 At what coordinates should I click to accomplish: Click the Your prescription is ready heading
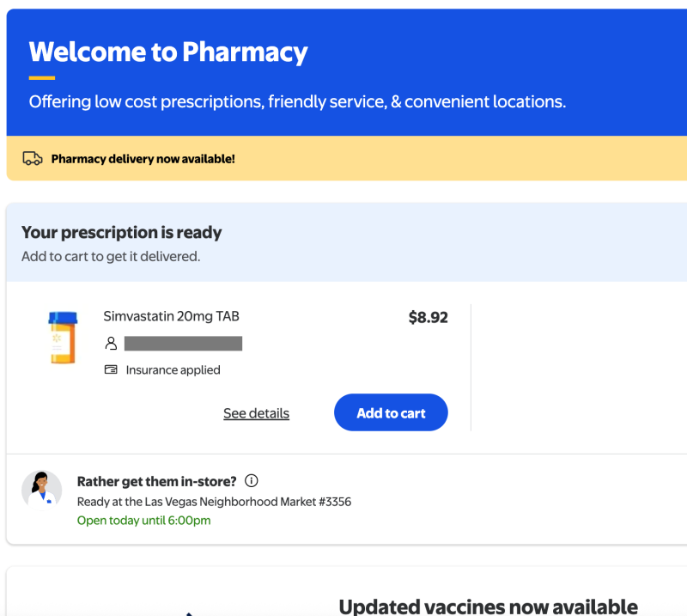[121, 233]
